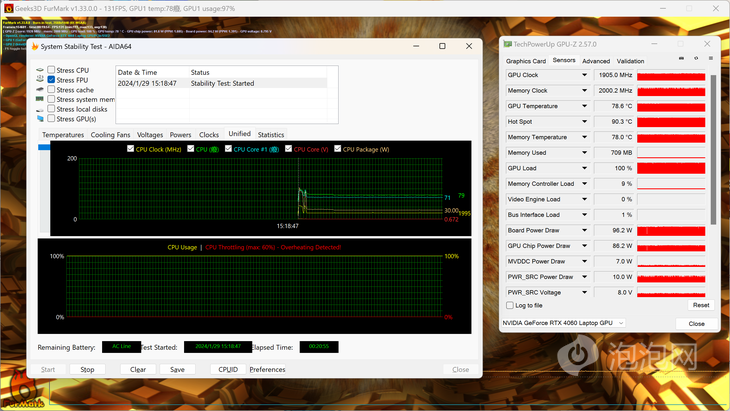
Task: Switch to the Statistics tab
Action: [x=270, y=135]
